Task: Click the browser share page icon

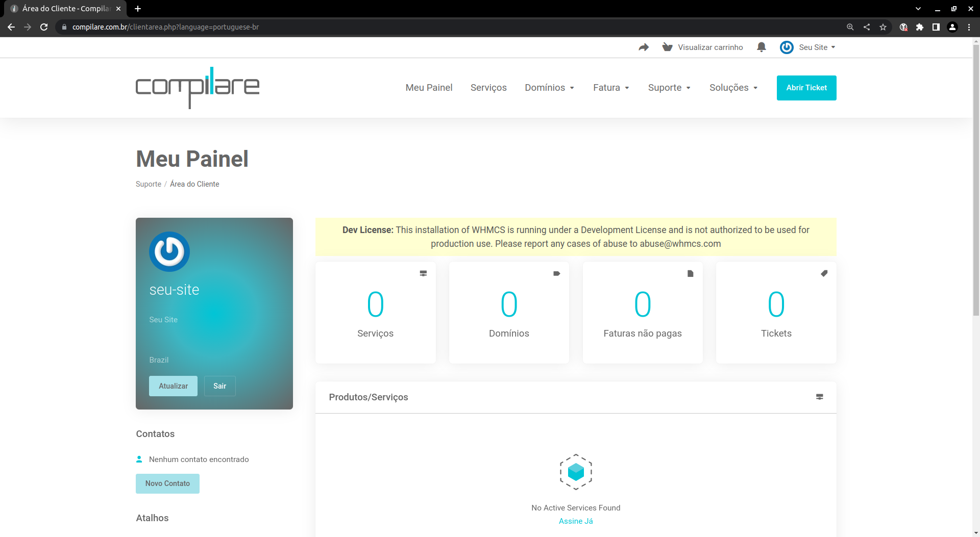Action: (867, 27)
